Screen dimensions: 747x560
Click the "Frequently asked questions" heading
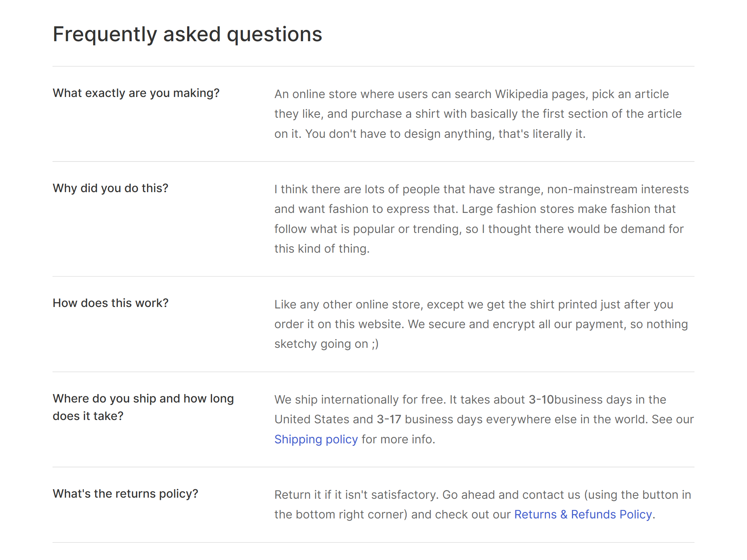pyautogui.click(x=187, y=34)
